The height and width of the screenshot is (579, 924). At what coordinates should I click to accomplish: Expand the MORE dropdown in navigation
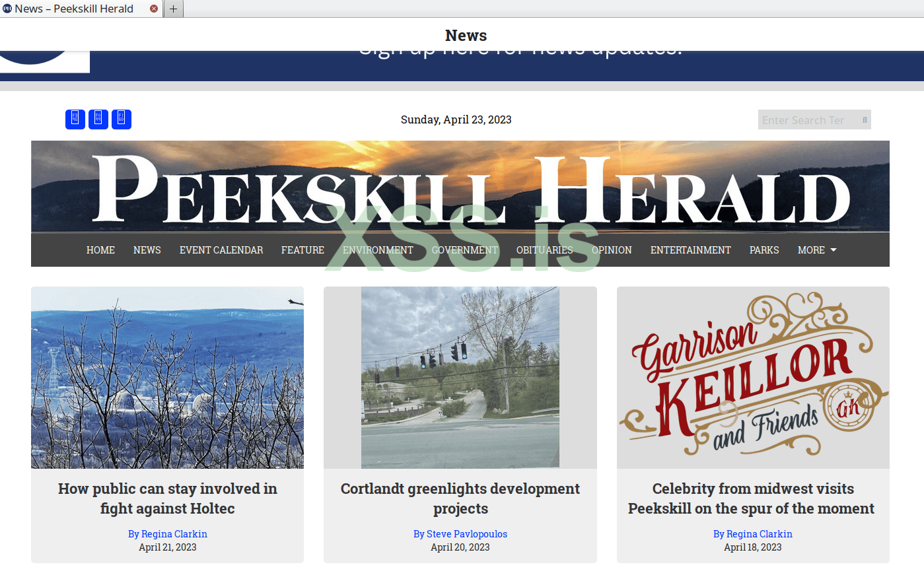point(817,250)
